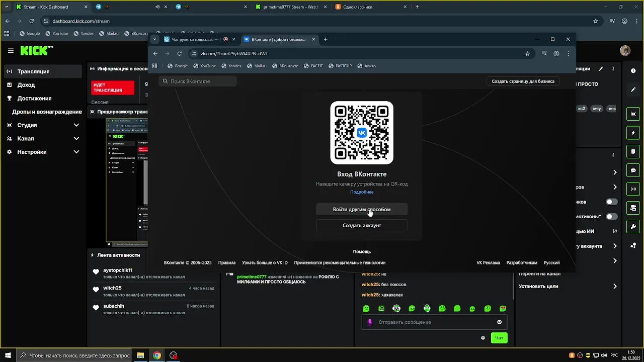
Task: Open the Трансляция sidebar item
Action: [x=44, y=71]
